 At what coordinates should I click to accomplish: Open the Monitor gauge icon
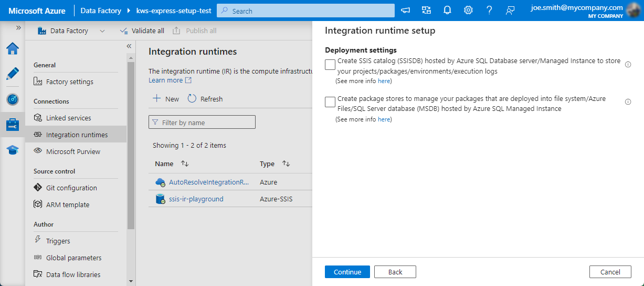point(13,99)
